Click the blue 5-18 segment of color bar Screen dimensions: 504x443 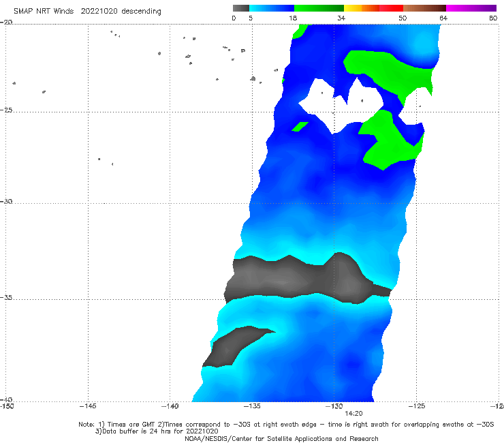(x=272, y=8)
